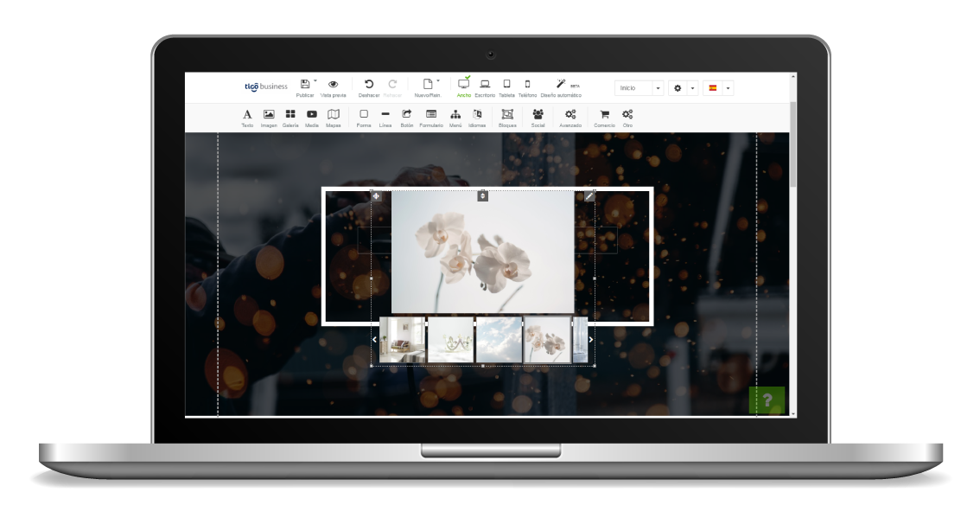Click the tigo business logo
This screenshot has height=518, width=980.
click(265, 86)
